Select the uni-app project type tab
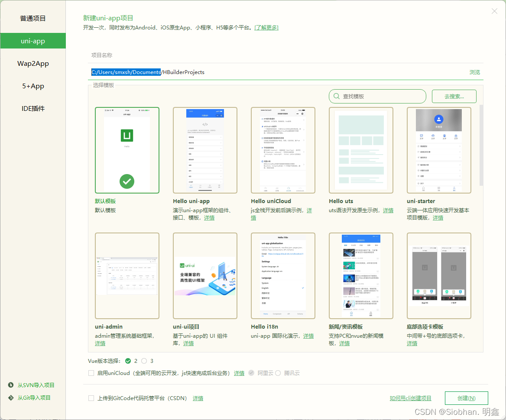 (x=32, y=41)
